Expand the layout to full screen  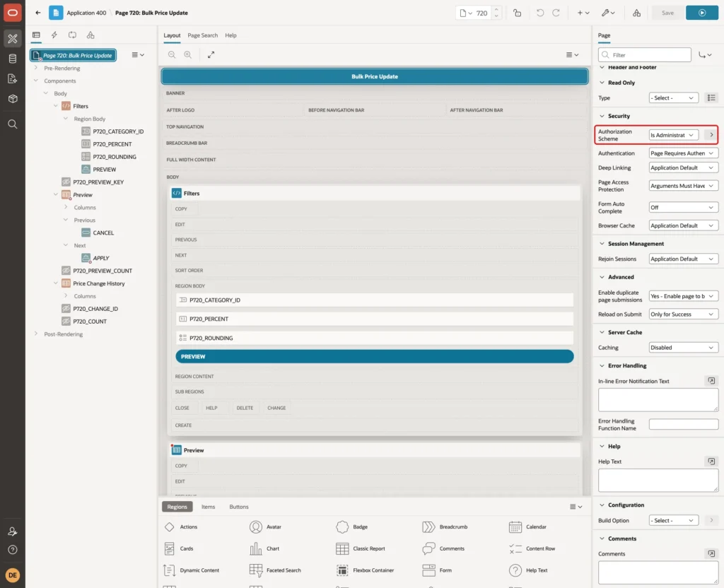point(211,54)
